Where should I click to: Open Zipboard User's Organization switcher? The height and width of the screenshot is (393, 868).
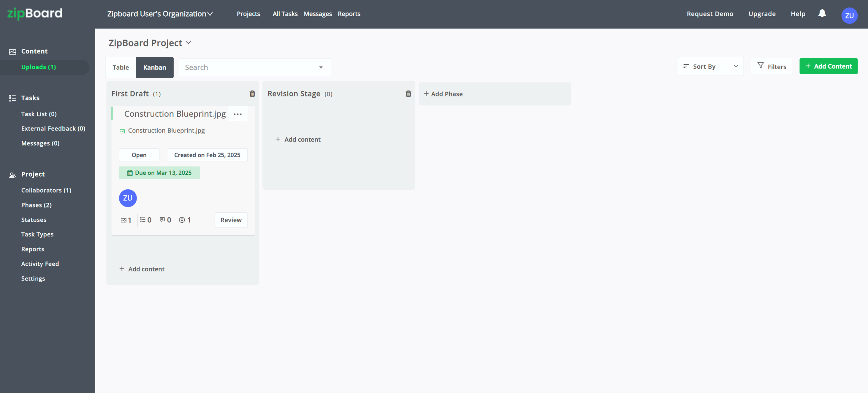point(160,14)
